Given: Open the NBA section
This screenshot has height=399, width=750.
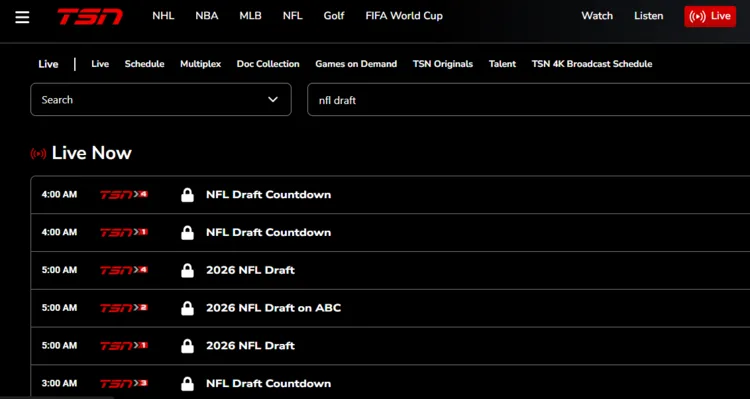Looking at the screenshot, I should 207,16.
